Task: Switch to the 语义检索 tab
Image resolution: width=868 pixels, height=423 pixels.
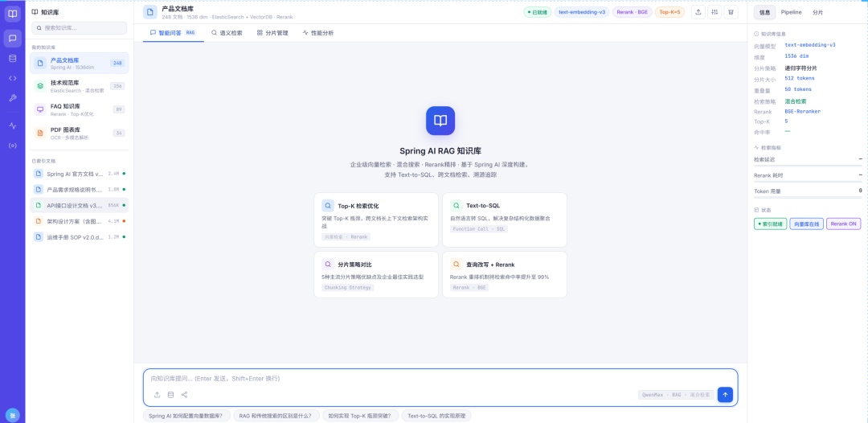Action: 227,33
